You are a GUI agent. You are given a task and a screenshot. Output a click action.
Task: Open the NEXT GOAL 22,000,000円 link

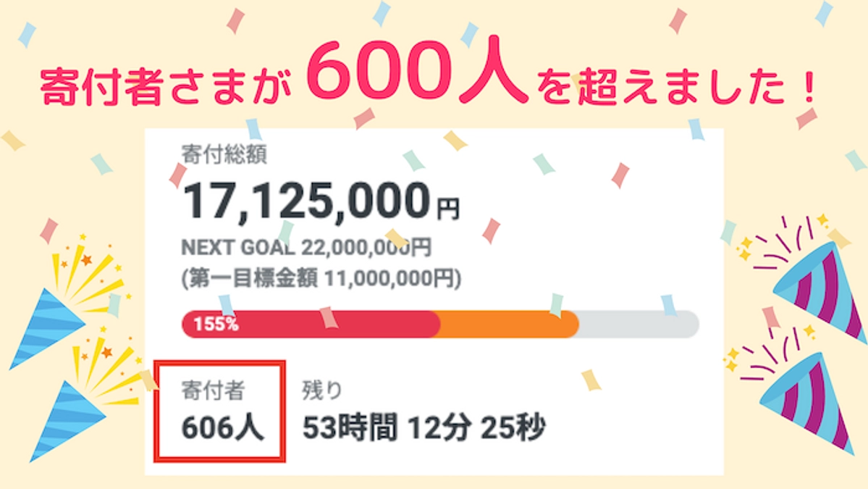tap(304, 248)
